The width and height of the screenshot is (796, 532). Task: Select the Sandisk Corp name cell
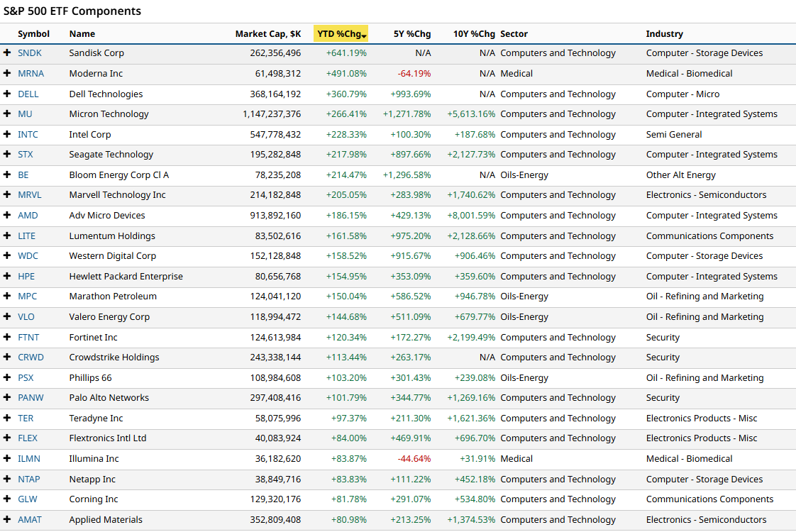pos(96,52)
